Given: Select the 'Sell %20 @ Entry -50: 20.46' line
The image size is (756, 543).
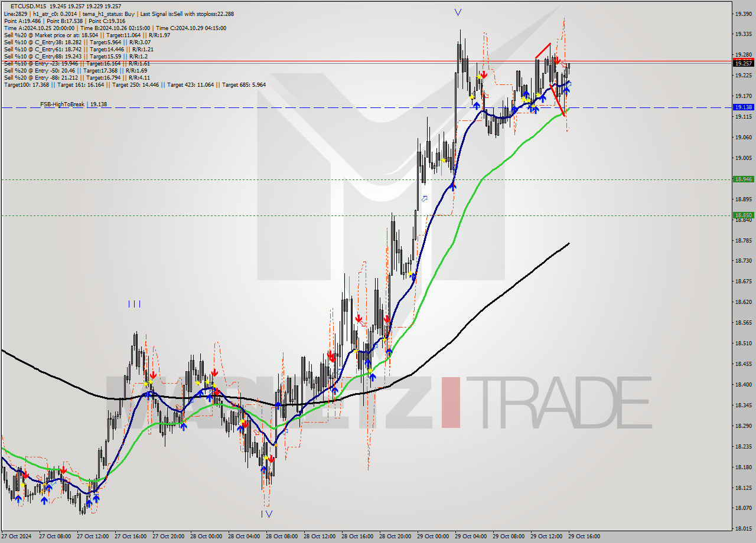Looking at the screenshot, I should click(x=75, y=70).
